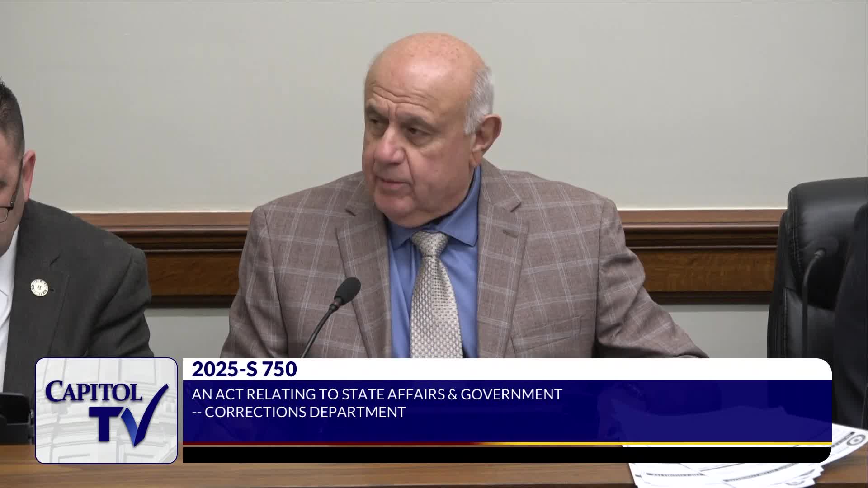Select the 2025-S 750 bill number
868x488 pixels.
pos(244,370)
